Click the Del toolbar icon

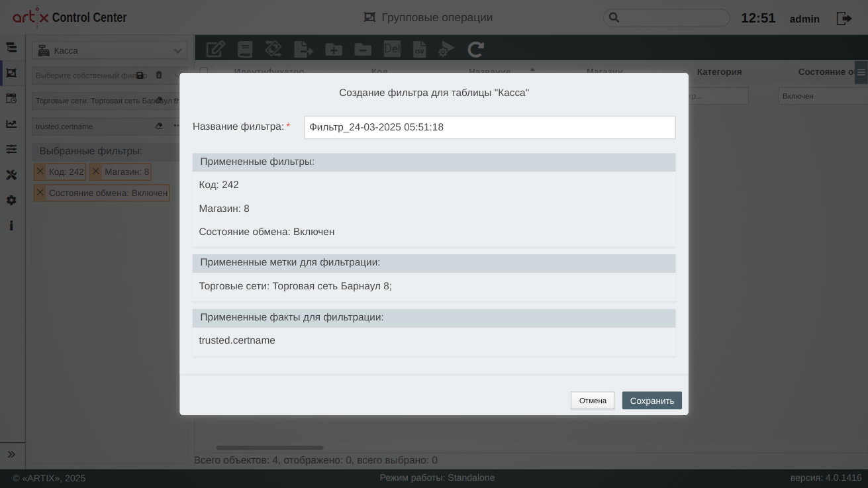coord(392,49)
